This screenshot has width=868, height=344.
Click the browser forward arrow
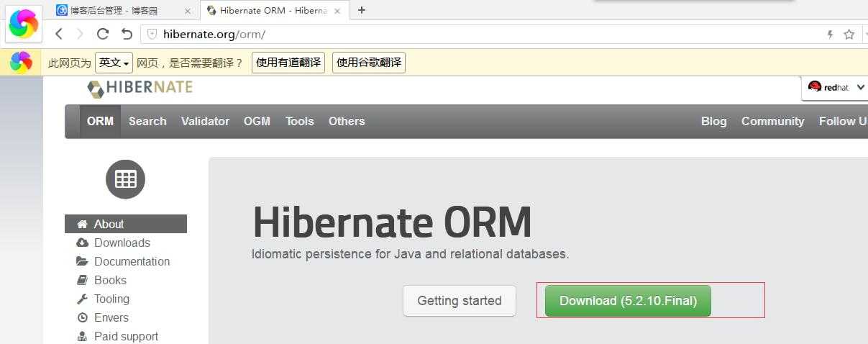80,34
